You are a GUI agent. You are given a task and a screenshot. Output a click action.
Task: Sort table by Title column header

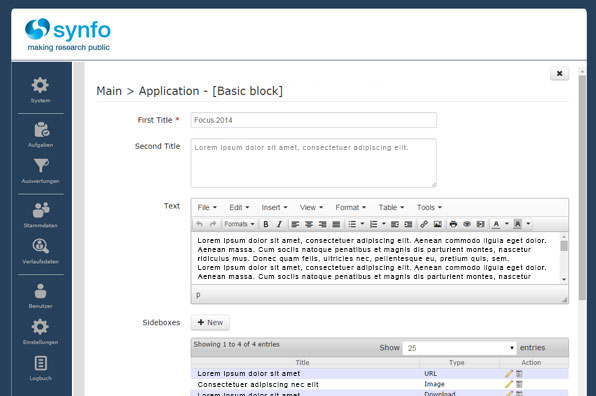305,363
